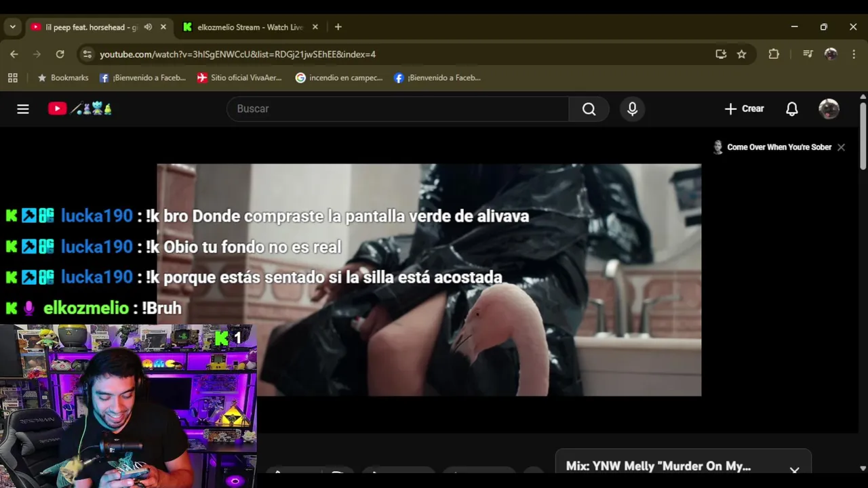Click elkozmelio username in chat overlay
The width and height of the screenshot is (868, 488).
(86, 308)
